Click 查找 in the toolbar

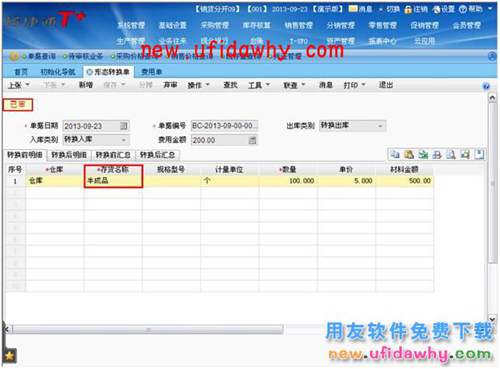click(230, 85)
